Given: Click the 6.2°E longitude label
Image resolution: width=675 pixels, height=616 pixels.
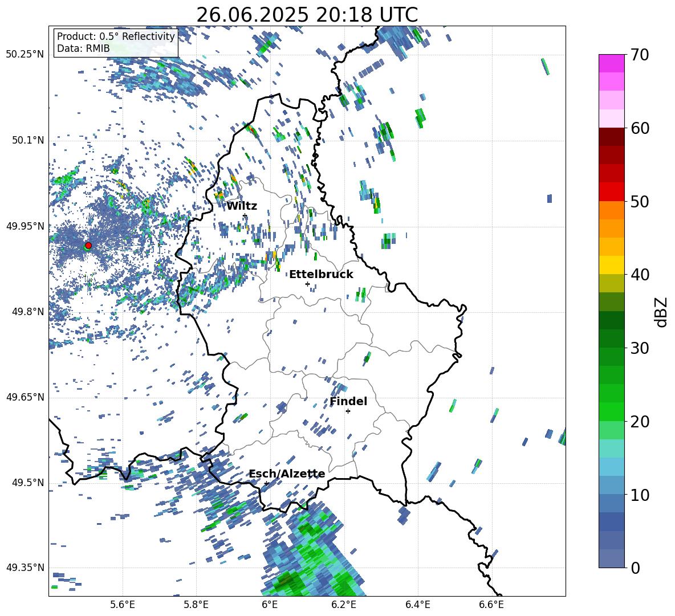Looking at the screenshot, I should point(344,605).
